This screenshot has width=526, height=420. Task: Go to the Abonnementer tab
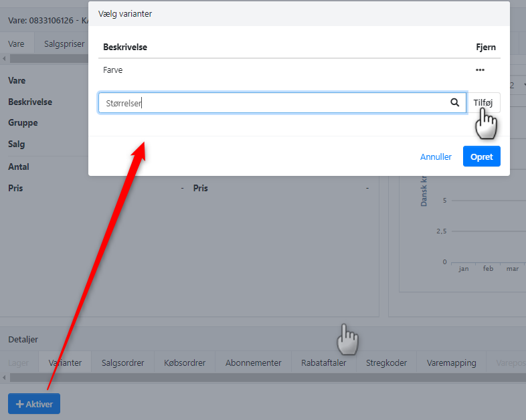point(253,362)
